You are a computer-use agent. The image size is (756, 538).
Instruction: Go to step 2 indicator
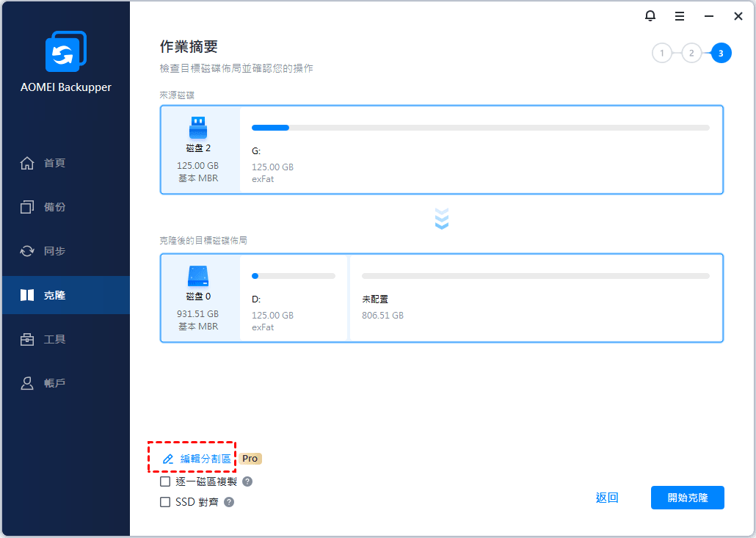691,53
